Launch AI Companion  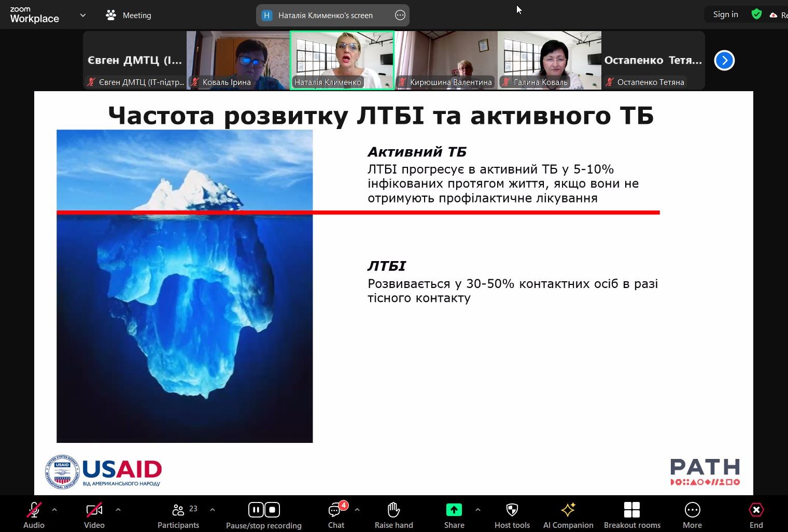[568, 510]
